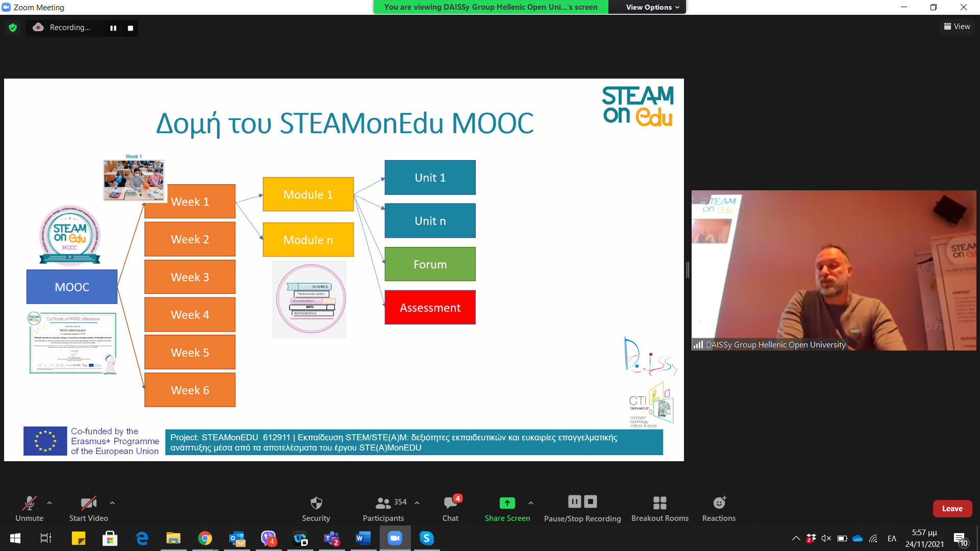Open the Chat panel

450,503
